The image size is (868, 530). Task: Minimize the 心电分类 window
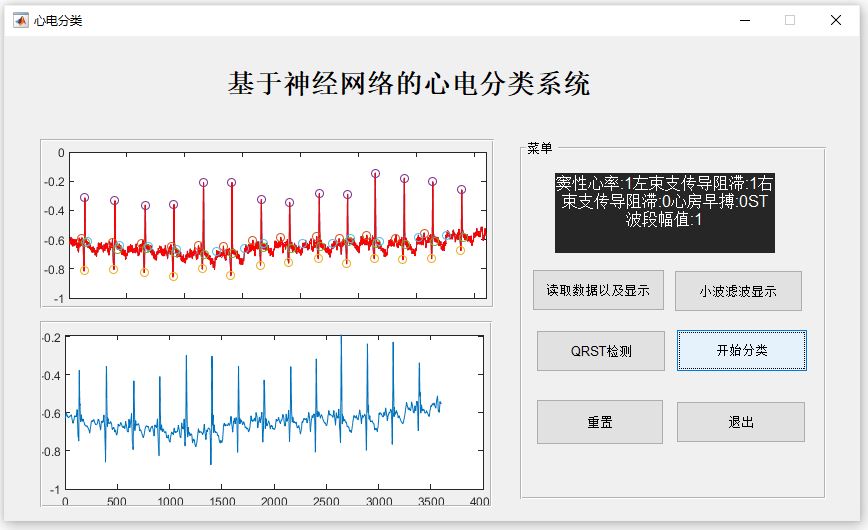[x=745, y=20]
